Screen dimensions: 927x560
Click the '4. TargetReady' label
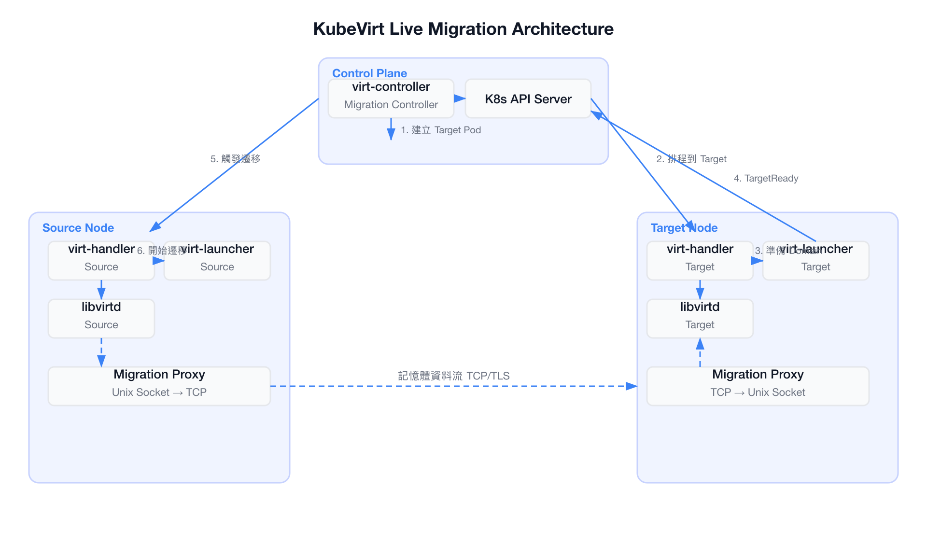pos(766,178)
